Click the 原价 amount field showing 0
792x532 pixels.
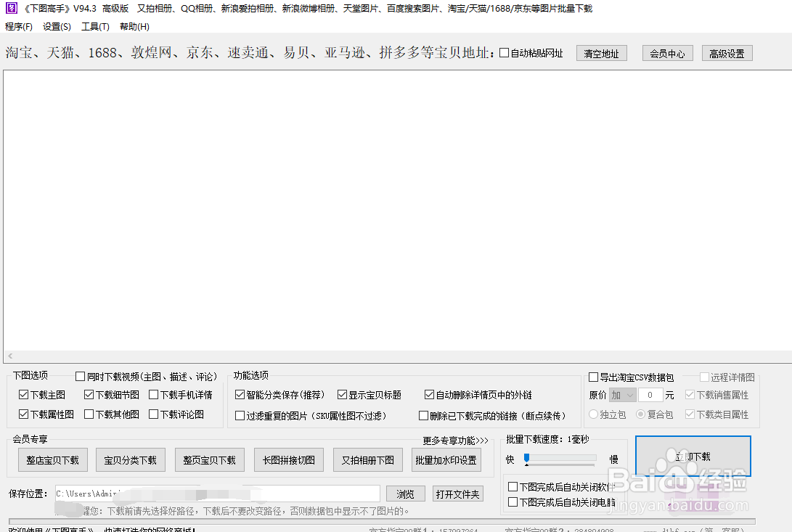coord(650,395)
